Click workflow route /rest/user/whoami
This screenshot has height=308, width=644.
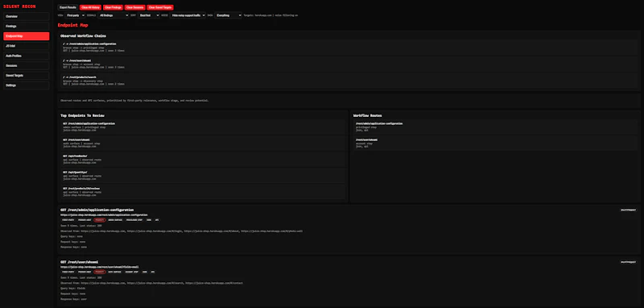(x=495, y=143)
